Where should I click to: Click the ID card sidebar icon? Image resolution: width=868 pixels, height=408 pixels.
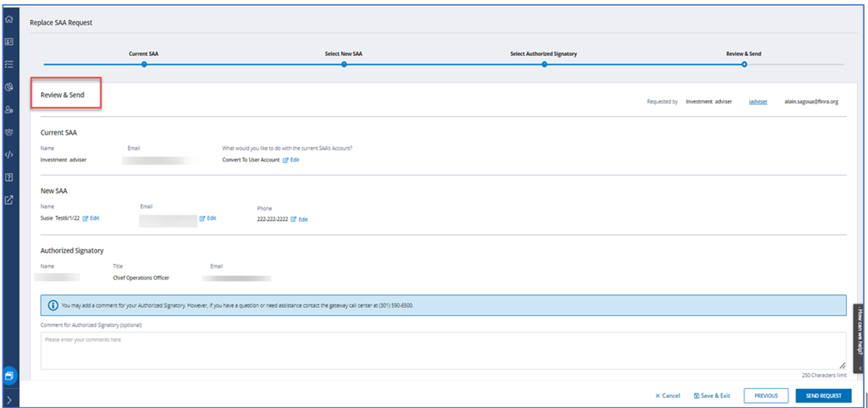[9, 41]
